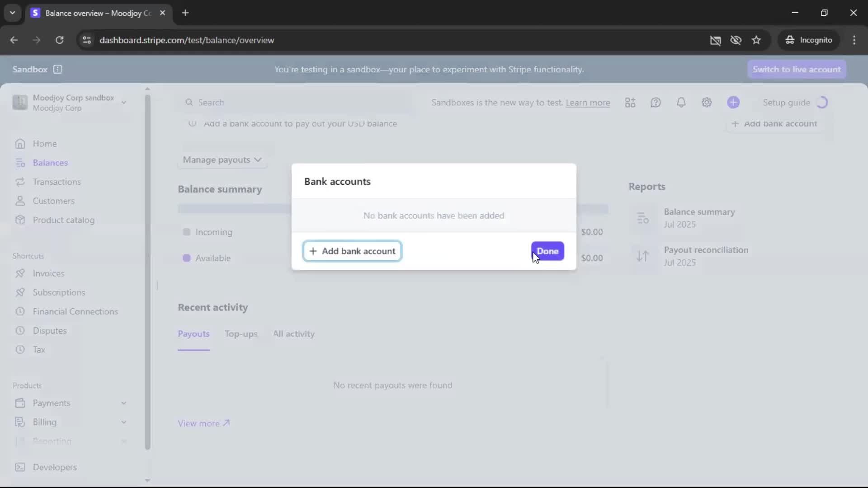Click the purple create plus icon
The height and width of the screenshot is (488, 868).
(x=733, y=103)
